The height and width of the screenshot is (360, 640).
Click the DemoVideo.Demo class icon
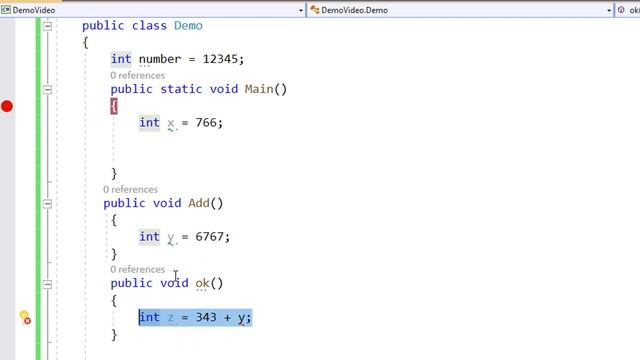(314, 10)
